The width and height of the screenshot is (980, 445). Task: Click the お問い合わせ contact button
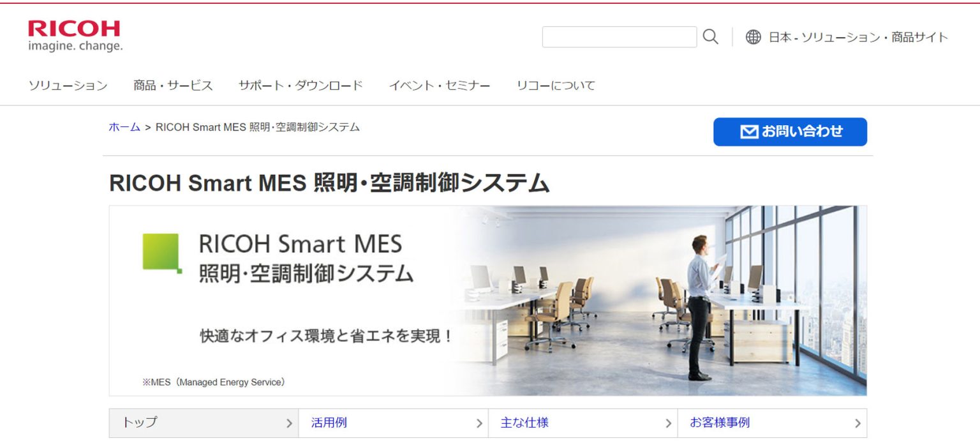(790, 132)
